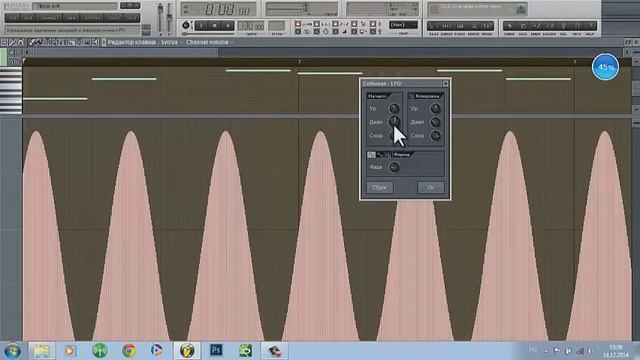Open the Snap selector dropdown
Viewport: 640px width, 360px height.
[403, 25]
